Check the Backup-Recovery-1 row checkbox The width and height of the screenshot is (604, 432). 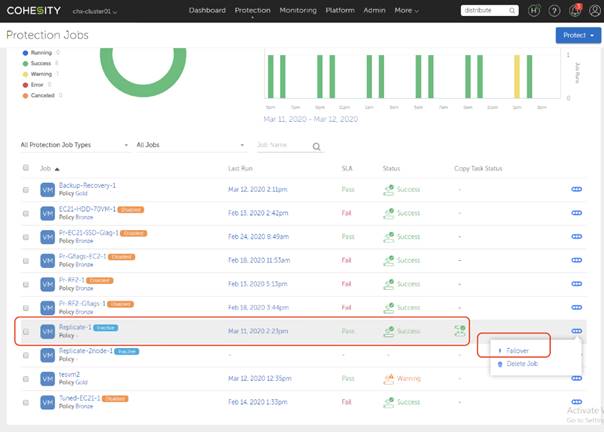(26, 190)
